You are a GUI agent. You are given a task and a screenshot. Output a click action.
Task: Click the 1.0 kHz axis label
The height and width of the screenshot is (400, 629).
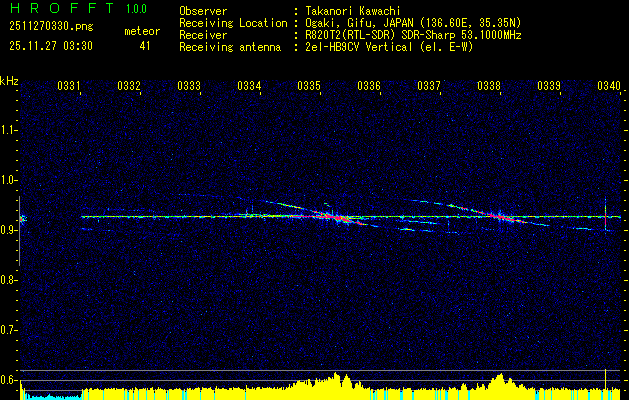click(x=8, y=180)
